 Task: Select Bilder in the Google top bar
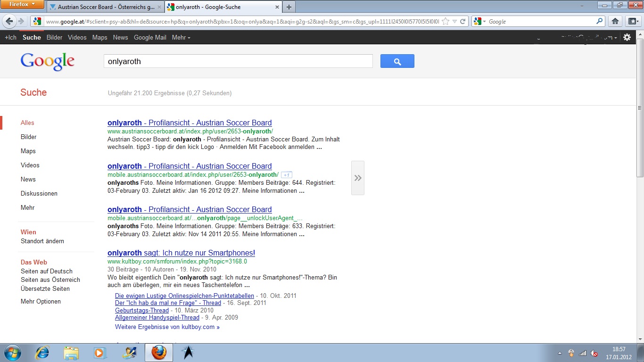tap(54, 37)
